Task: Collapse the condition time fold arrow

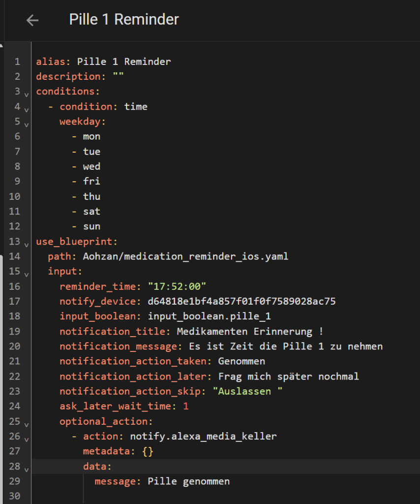Action: (27, 110)
